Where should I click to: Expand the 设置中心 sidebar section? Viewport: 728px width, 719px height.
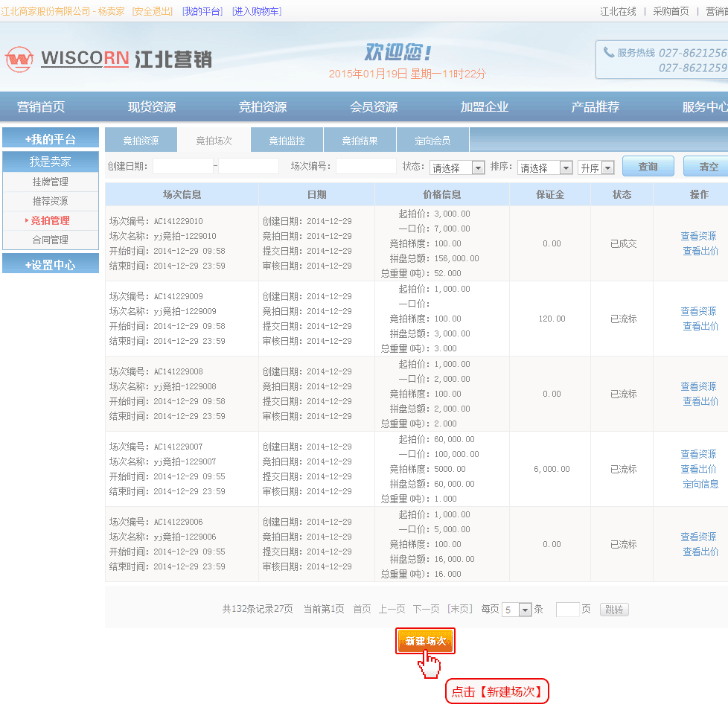(x=51, y=264)
